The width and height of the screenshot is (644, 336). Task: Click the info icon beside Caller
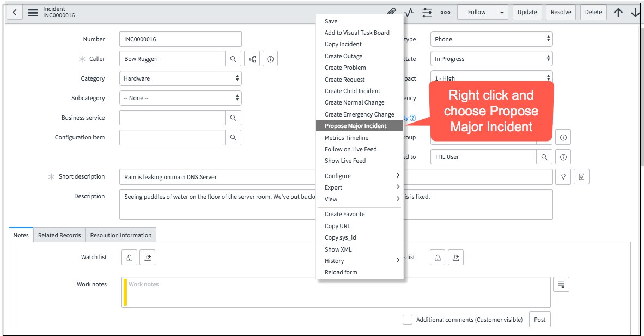click(270, 58)
